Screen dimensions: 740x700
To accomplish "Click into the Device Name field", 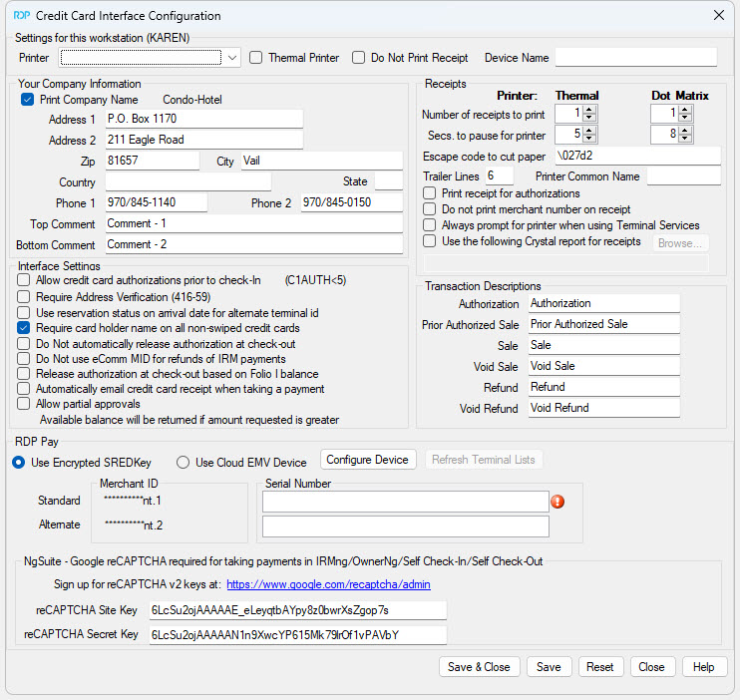I will click(635, 58).
